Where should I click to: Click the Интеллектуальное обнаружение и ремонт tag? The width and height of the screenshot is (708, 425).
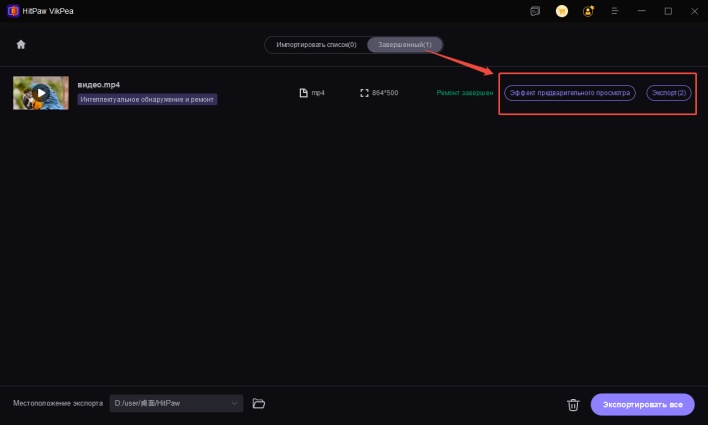coord(147,100)
